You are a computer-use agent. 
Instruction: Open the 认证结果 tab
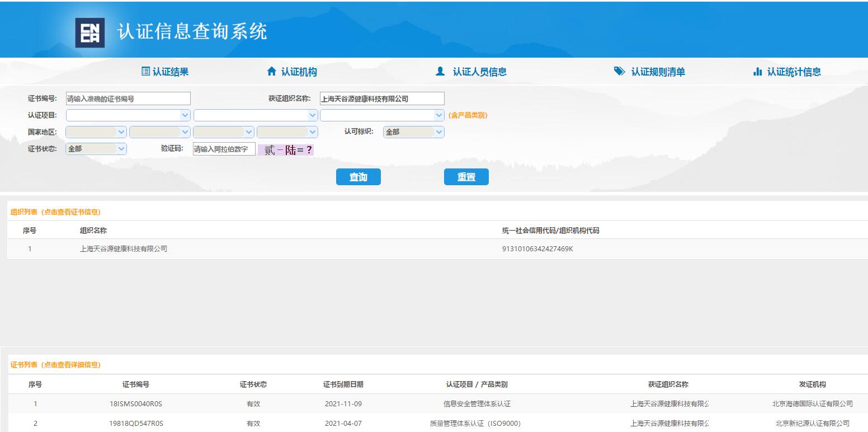[171, 72]
